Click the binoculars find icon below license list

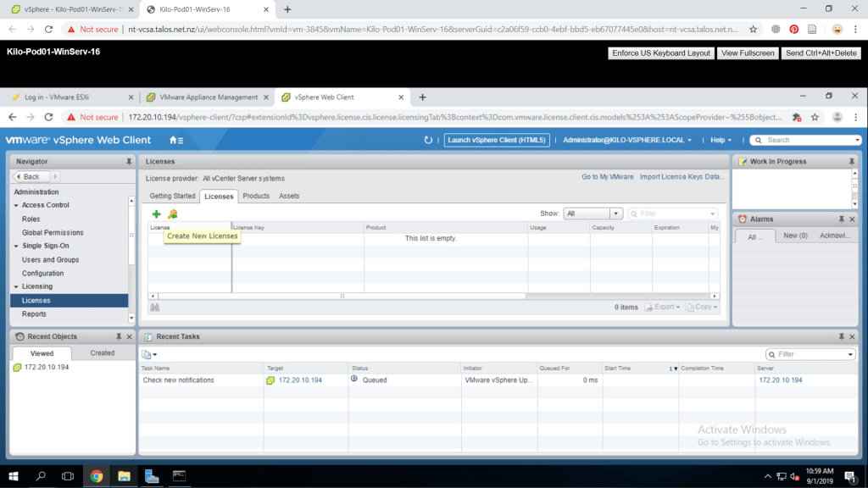[154, 308]
